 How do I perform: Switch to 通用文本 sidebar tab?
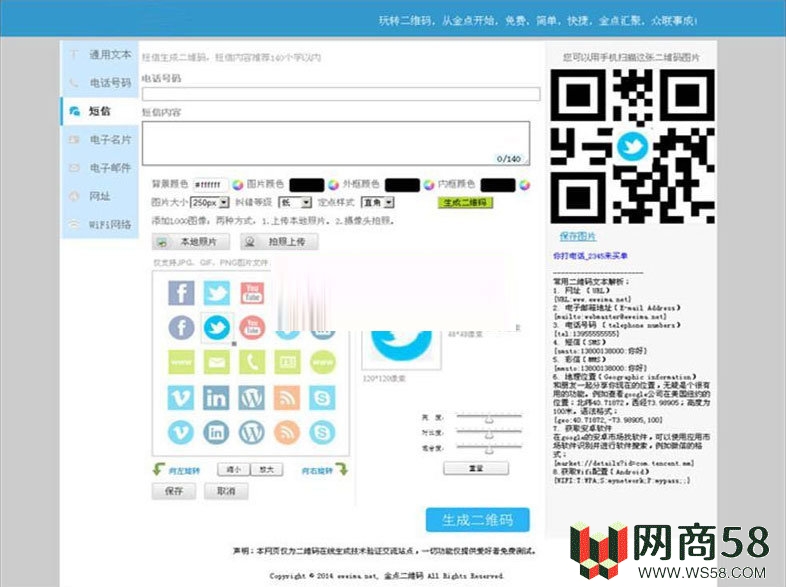(x=100, y=55)
